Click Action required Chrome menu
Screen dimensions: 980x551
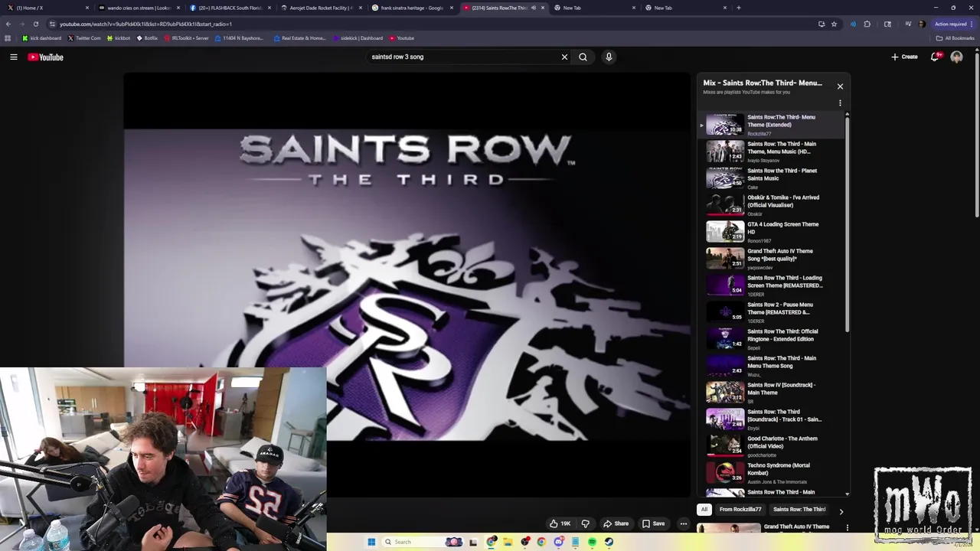point(954,24)
